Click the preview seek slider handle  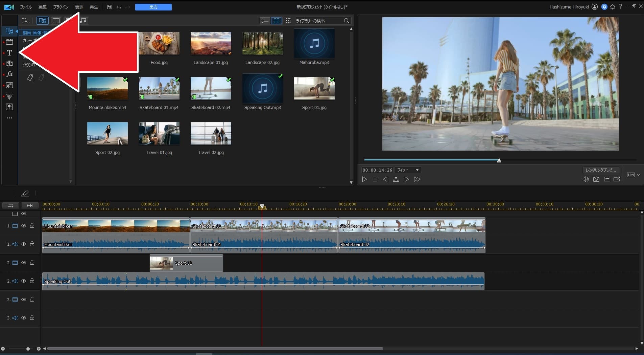click(x=499, y=160)
